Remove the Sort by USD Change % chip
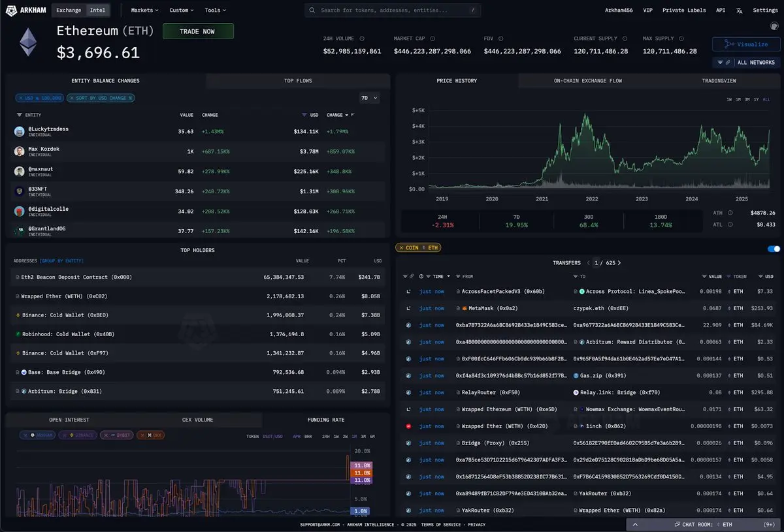 click(x=72, y=98)
